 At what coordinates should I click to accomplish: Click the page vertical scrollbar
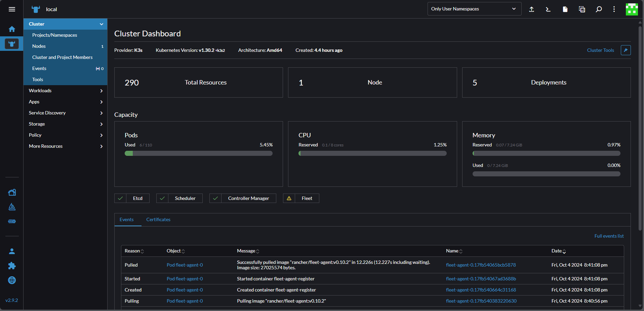pos(640,128)
